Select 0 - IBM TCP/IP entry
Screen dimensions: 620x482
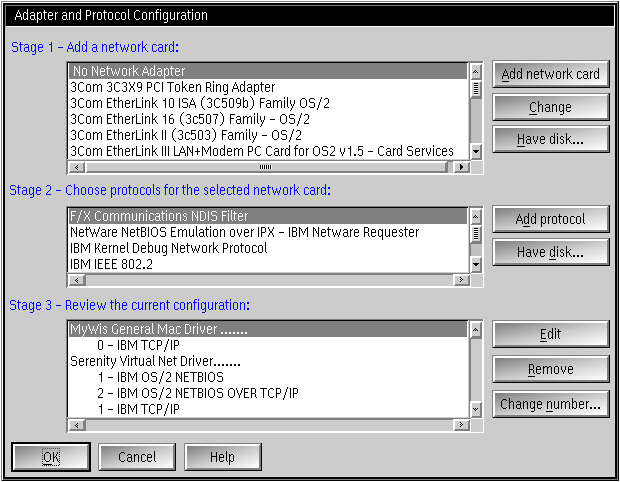pos(268,345)
